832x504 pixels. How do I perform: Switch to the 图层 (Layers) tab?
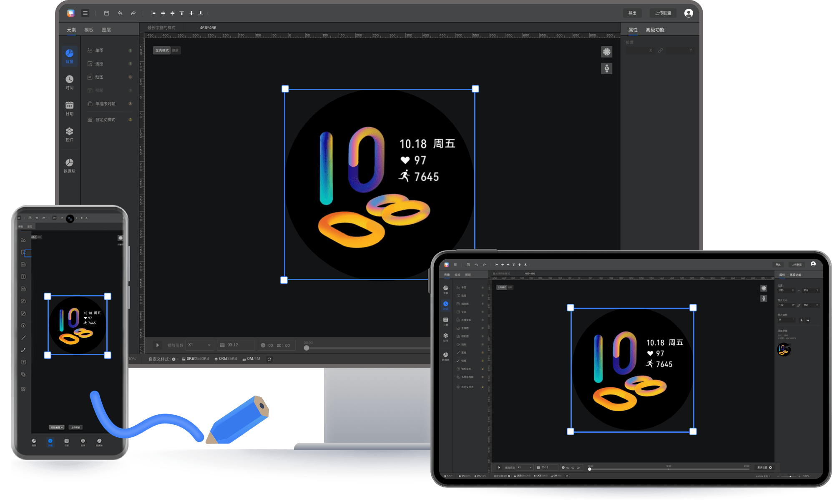click(x=107, y=30)
